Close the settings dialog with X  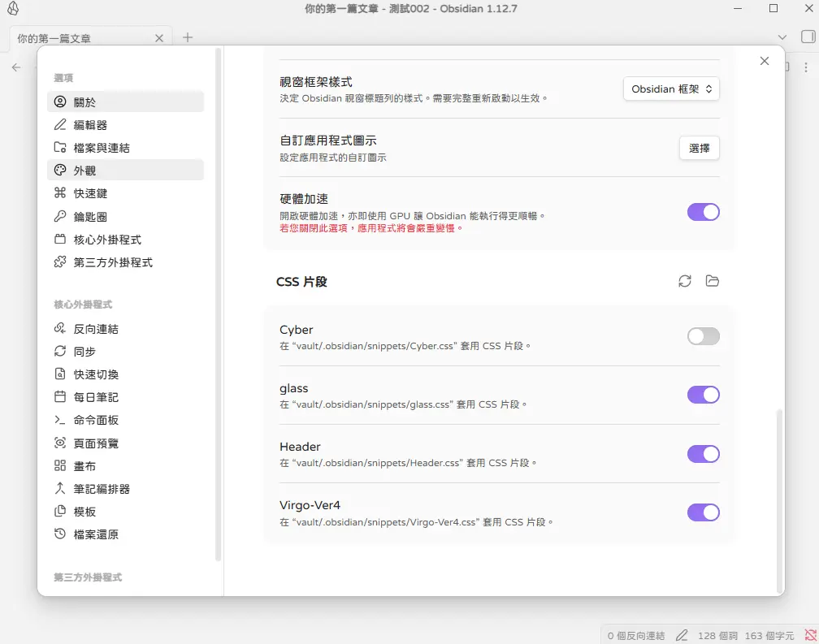pos(764,61)
